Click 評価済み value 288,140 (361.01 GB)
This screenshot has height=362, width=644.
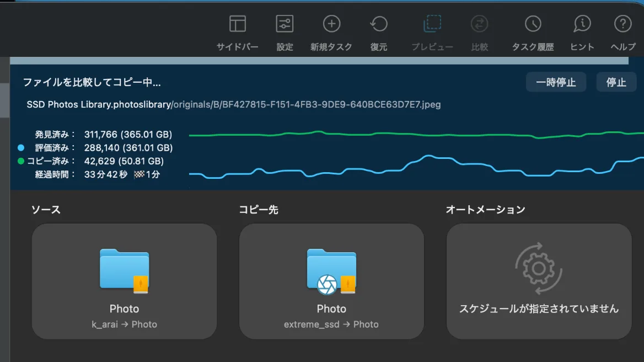click(x=128, y=147)
